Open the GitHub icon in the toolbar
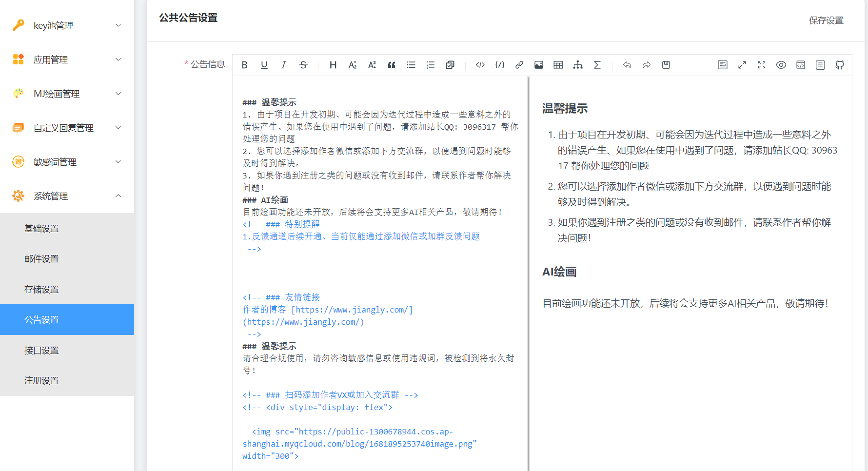The height and width of the screenshot is (471, 868). pyautogui.click(x=840, y=65)
